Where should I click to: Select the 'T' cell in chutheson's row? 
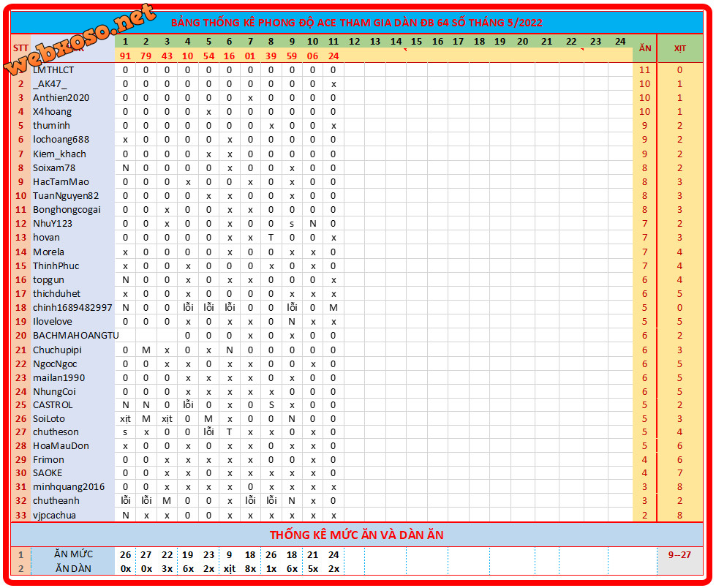(229, 432)
